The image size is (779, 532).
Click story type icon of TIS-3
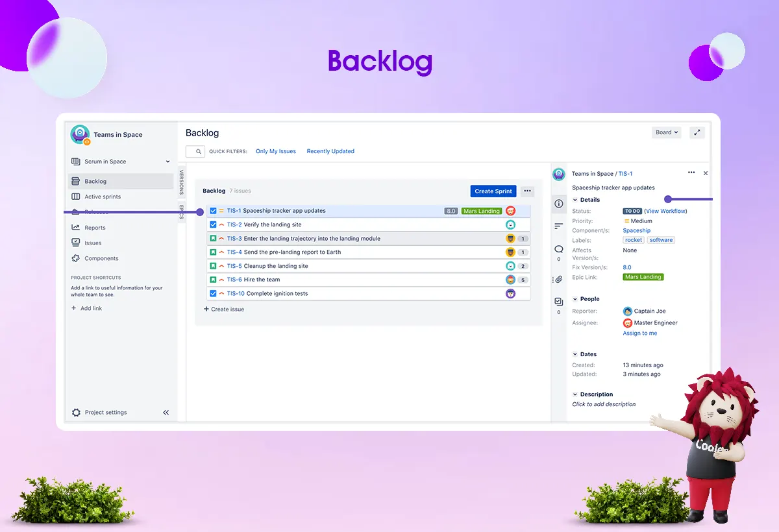pos(213,239)
